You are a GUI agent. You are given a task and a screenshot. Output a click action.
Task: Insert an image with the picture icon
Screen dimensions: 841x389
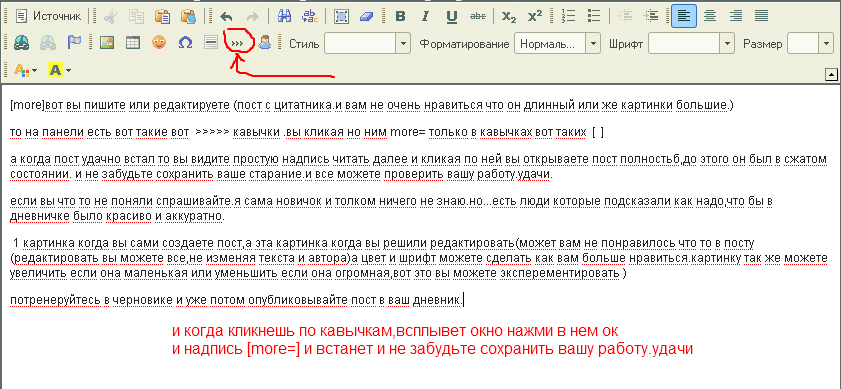tap(107, 43)
